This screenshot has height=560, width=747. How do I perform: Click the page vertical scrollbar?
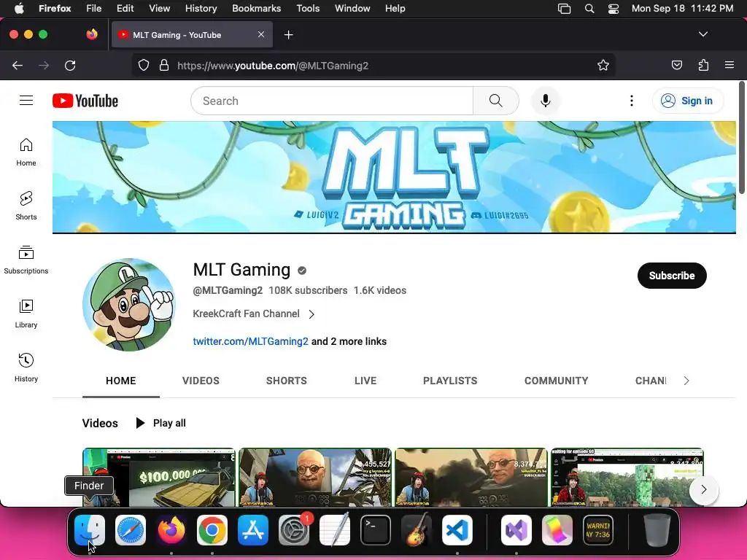tap(742, 138)
